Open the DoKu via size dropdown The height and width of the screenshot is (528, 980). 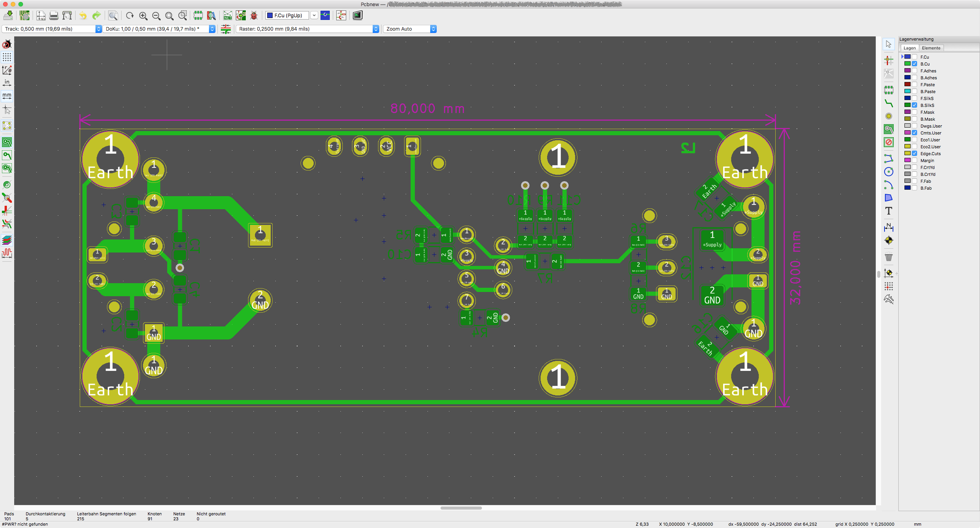click(x=159, y=29)
